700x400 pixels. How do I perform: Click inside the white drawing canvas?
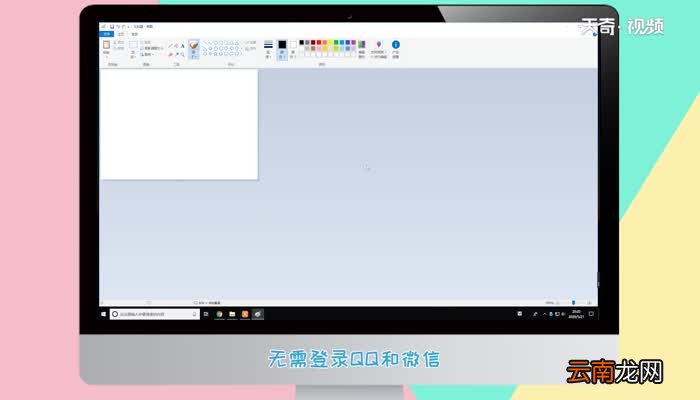pos(179,124)
